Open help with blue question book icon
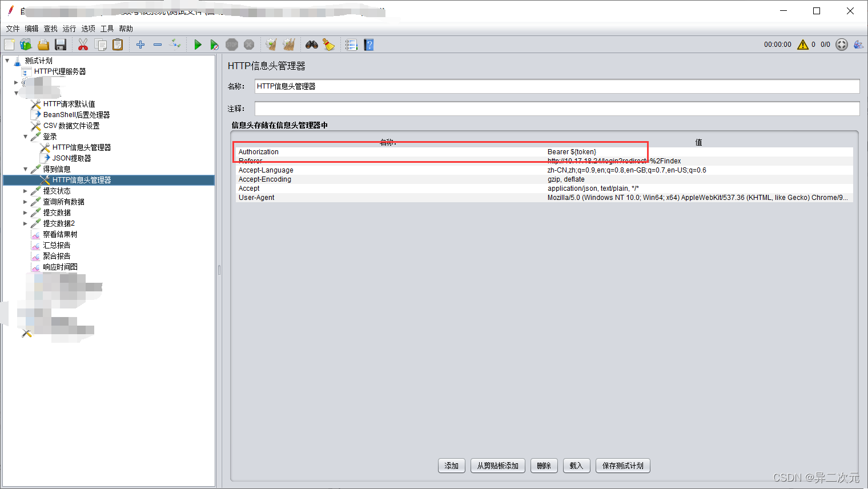The image size is (868, 489). click(x=369, y=45)
